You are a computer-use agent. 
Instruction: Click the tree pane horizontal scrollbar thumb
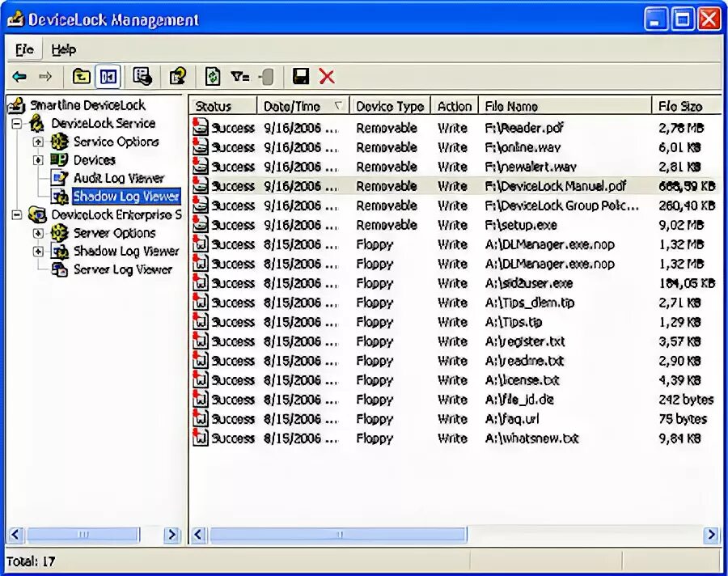[83, 535]
